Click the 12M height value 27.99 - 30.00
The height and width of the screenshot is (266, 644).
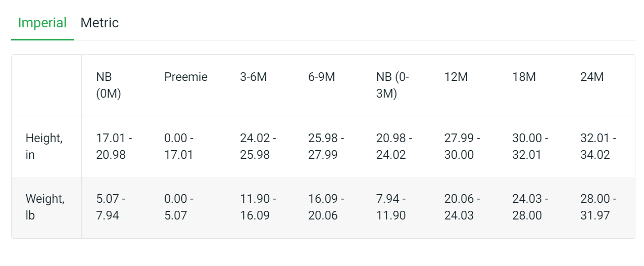[x=462, y=146]
